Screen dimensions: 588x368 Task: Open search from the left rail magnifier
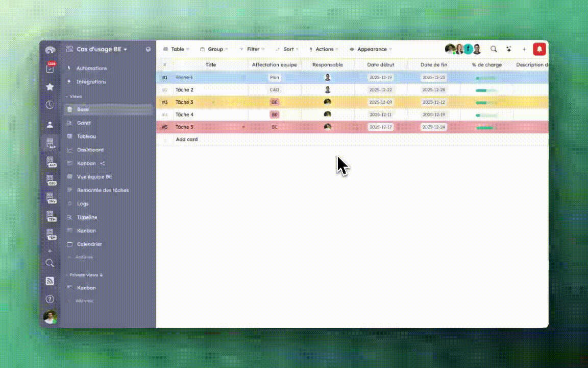click(x=50, y=263)
